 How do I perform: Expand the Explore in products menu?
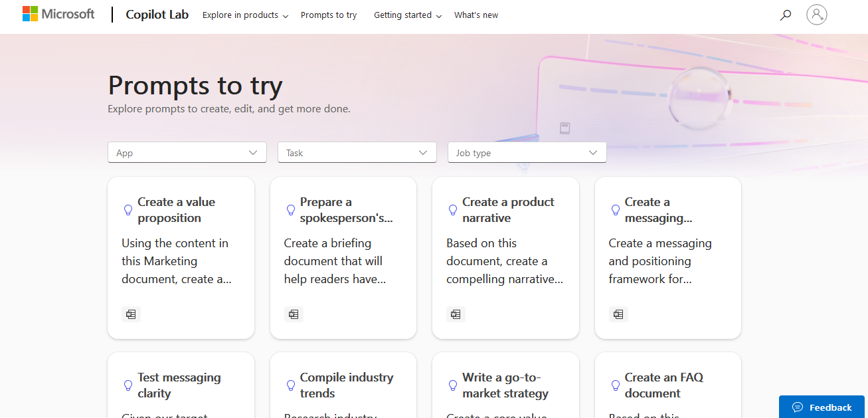pos(245,15)
